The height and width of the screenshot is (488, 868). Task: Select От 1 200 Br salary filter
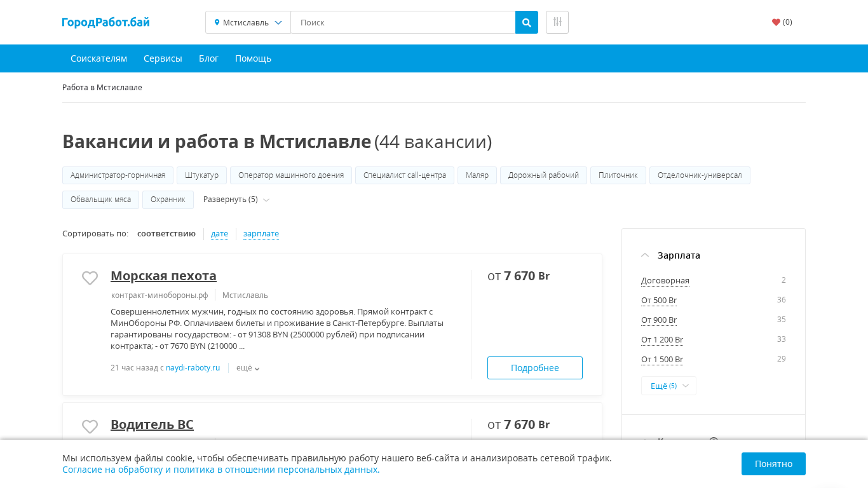[x=662, y=340]
